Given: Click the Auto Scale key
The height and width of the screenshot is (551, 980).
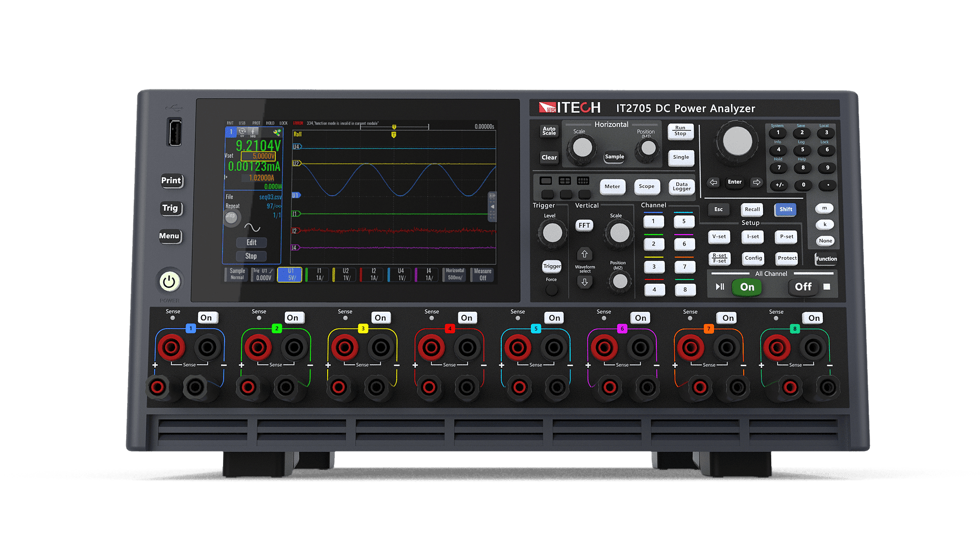Looking at the screenshot, I should [549, 131].
